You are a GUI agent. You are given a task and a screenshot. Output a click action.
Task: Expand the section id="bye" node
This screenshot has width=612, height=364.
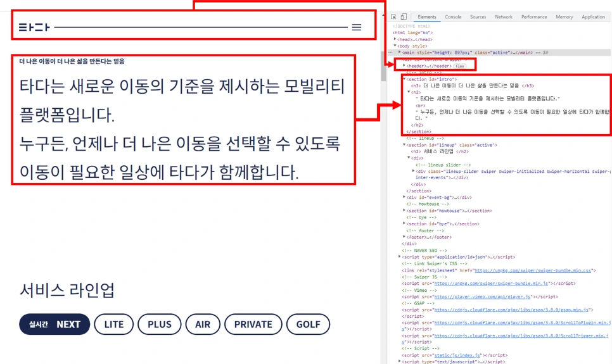[x=404, y=223]
